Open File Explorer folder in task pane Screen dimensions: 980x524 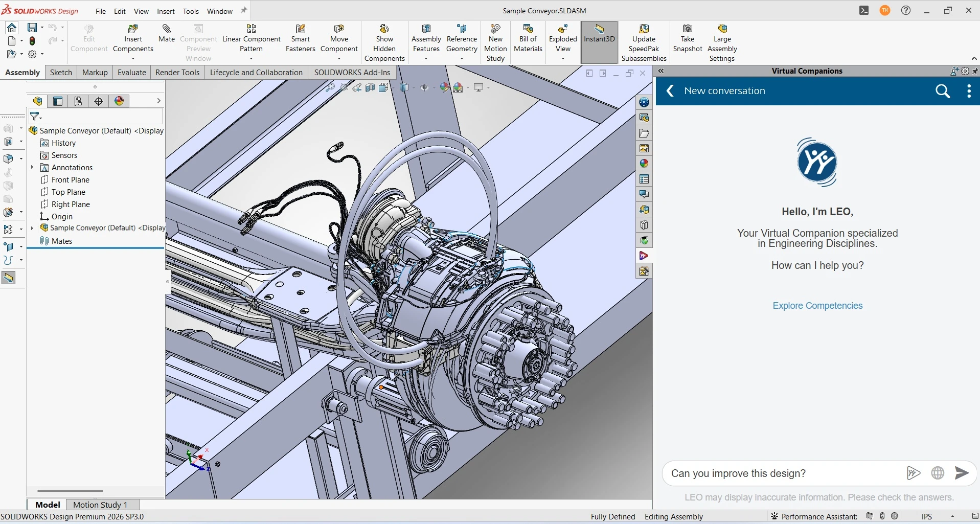pyautogui.click(x=644, y=133)
